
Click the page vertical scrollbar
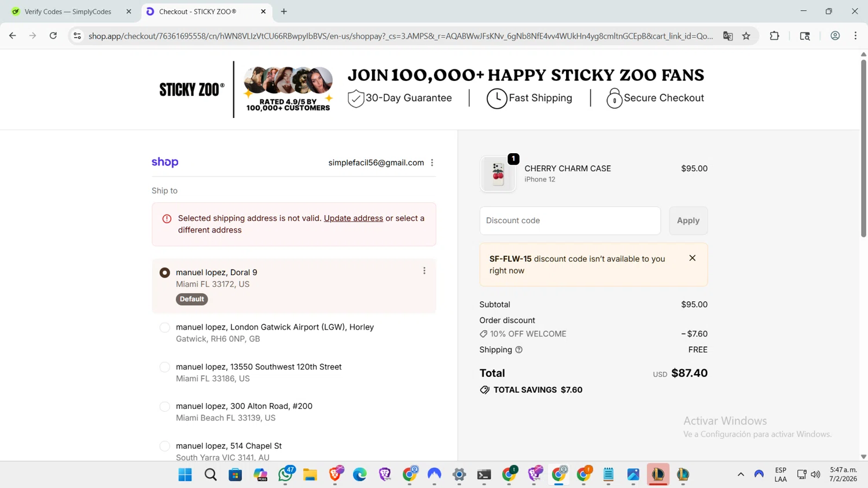(863, 147)
